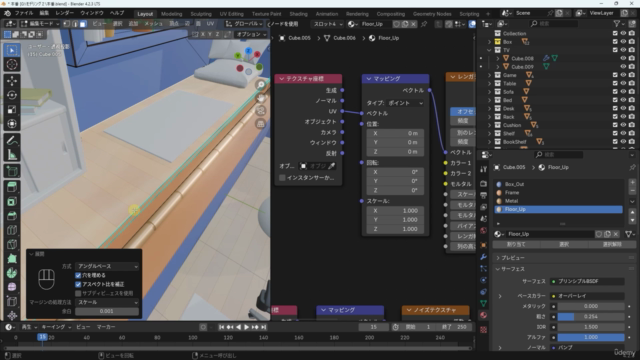Select the Cursor tool in viewport toolbar
The width and height of the screenshot is (640, 360).
pyautogui.click(x=12, y=64)
